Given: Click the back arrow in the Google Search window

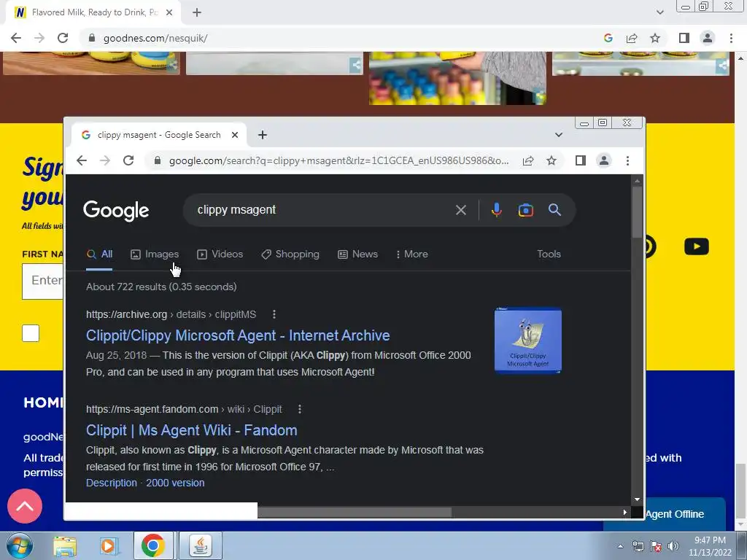Looking at the screenshot, I should pyautogui.click(x=82, y=160).
